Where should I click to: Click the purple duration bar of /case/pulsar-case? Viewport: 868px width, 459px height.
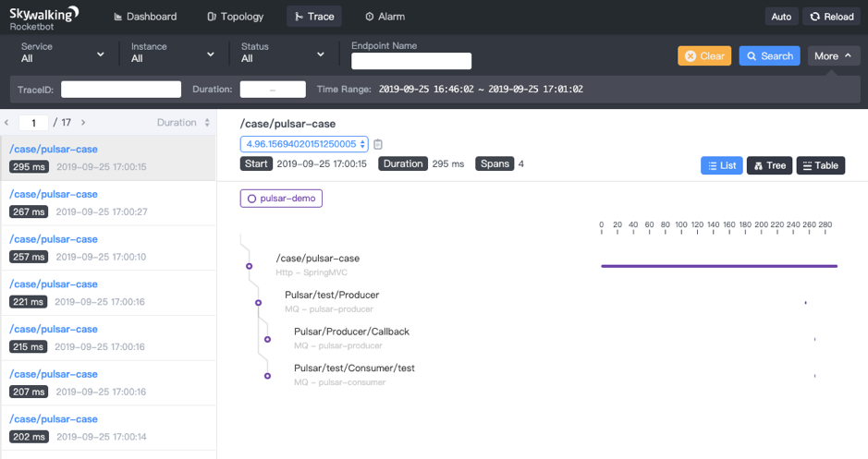pyautogui.click(x=718, y=266)
